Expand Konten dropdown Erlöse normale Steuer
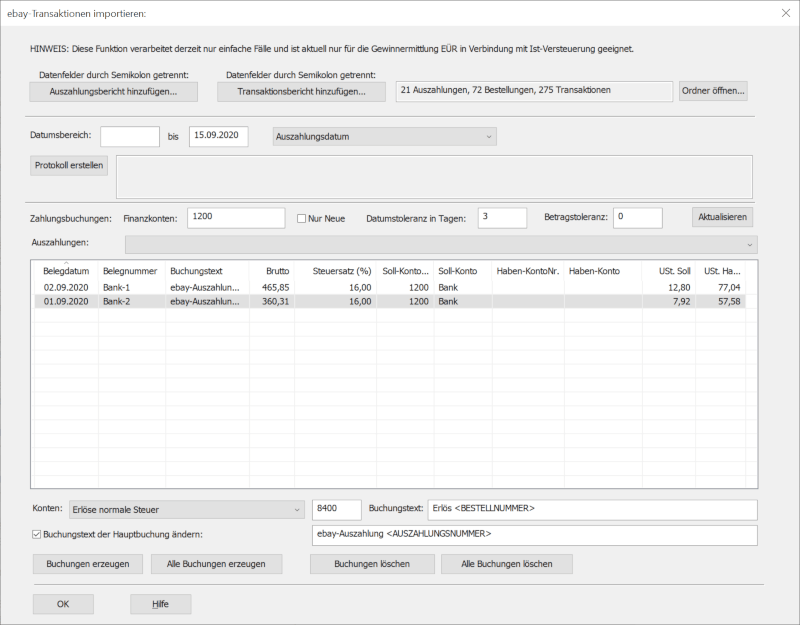Screen dimensions: 800x625 click(x=187, y=510)
